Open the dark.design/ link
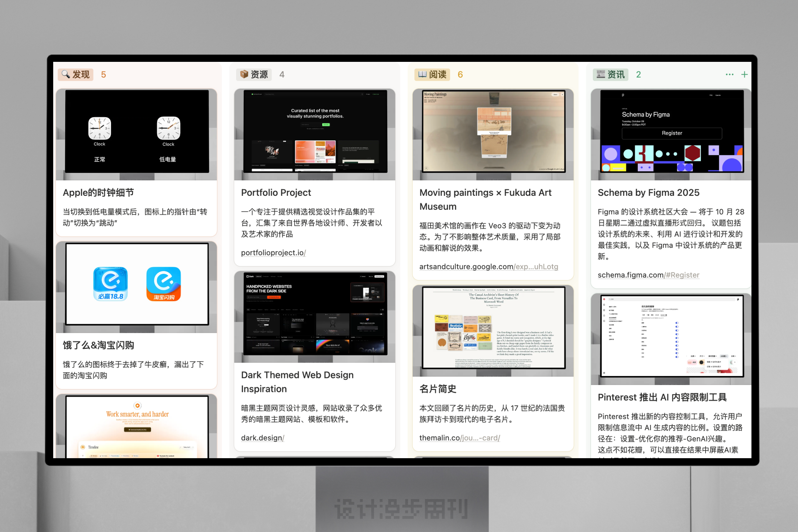 (263, 438)
